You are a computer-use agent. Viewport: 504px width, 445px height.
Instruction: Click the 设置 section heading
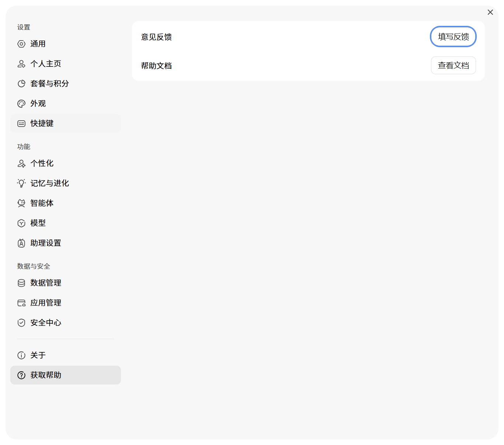pyautogui.click(x=24, y=27)
